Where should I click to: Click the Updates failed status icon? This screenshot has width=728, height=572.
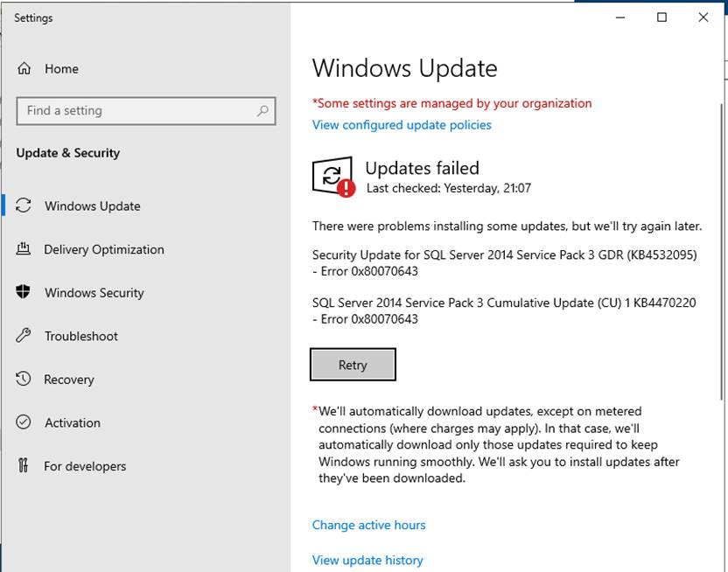point(333,177)
